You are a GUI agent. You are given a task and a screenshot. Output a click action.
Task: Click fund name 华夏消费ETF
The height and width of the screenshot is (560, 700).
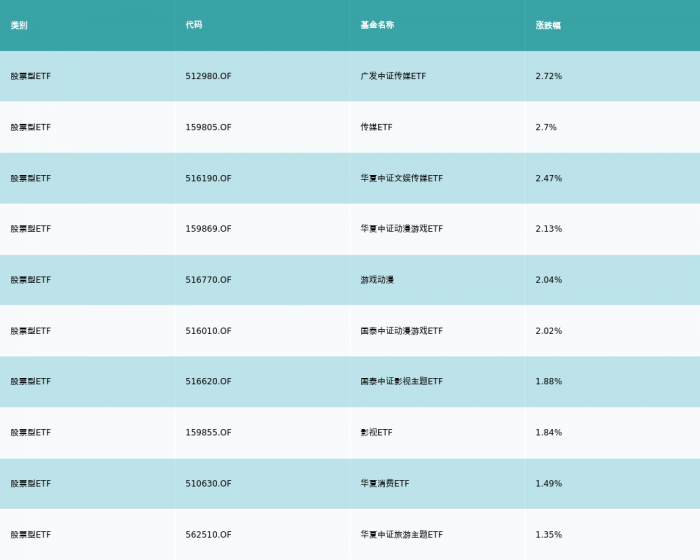pos(385,484)
